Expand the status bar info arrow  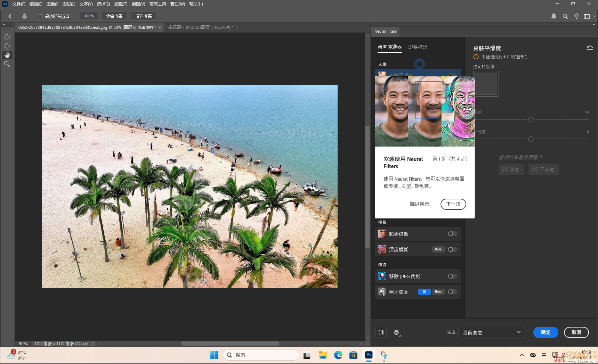coord(93,344)
